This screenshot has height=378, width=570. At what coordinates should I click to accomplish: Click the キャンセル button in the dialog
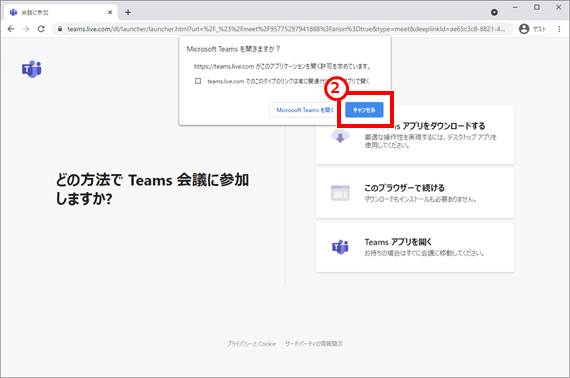pyautogui.click(x=364, y=110)
